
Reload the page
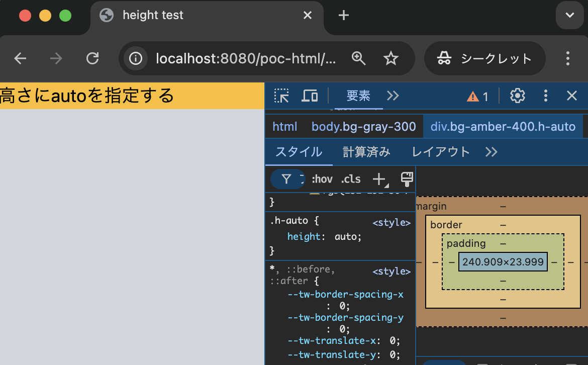point(92,58)
